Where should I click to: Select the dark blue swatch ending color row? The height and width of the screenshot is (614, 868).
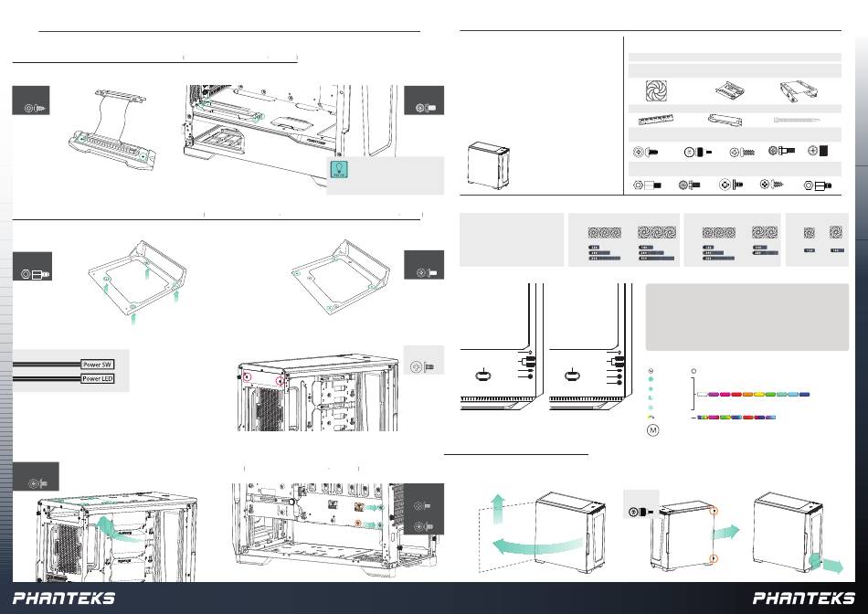(x=804, y=395)
